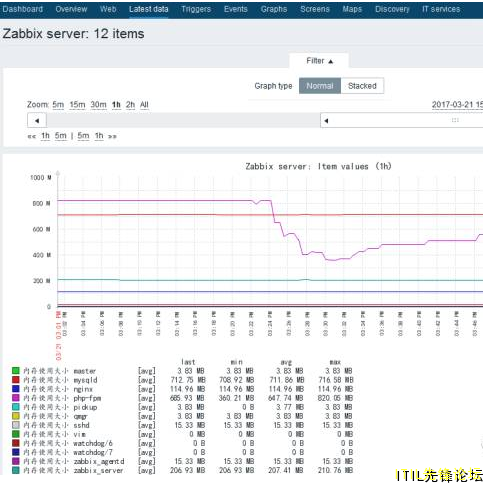Click the graph title Item values (1h)
The width and height of the screenshot is (483, 486).
tap(318, 166)
